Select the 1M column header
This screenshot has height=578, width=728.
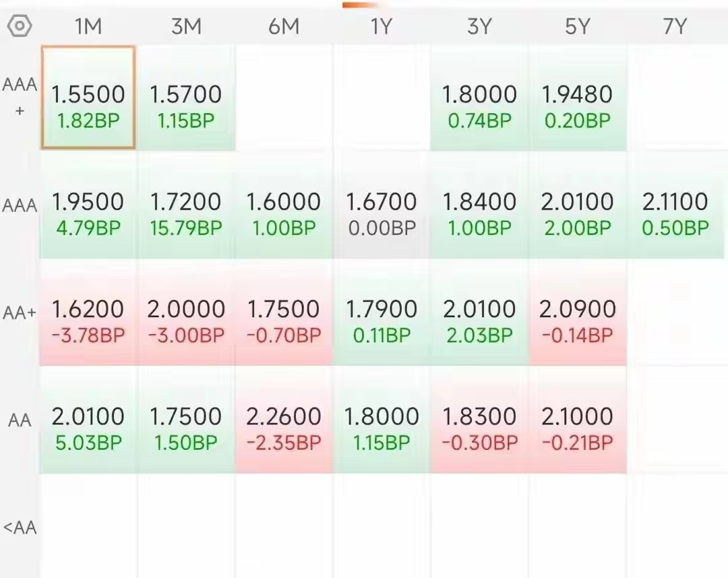point(88,26)
